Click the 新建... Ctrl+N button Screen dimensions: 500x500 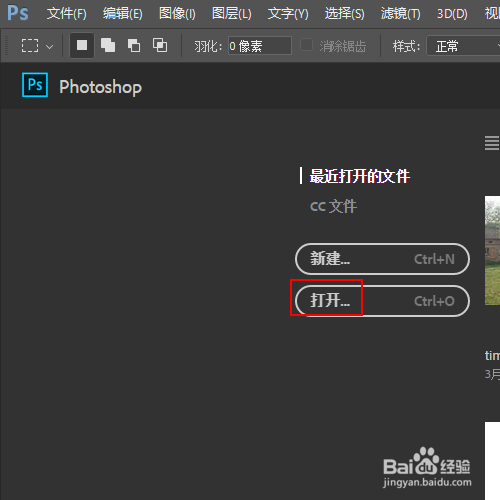coord(382,259)
